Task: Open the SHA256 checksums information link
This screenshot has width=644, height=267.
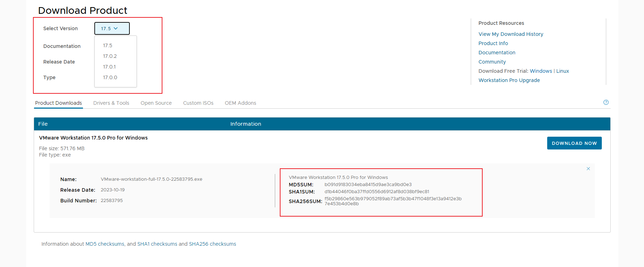Action: [212, 244]
